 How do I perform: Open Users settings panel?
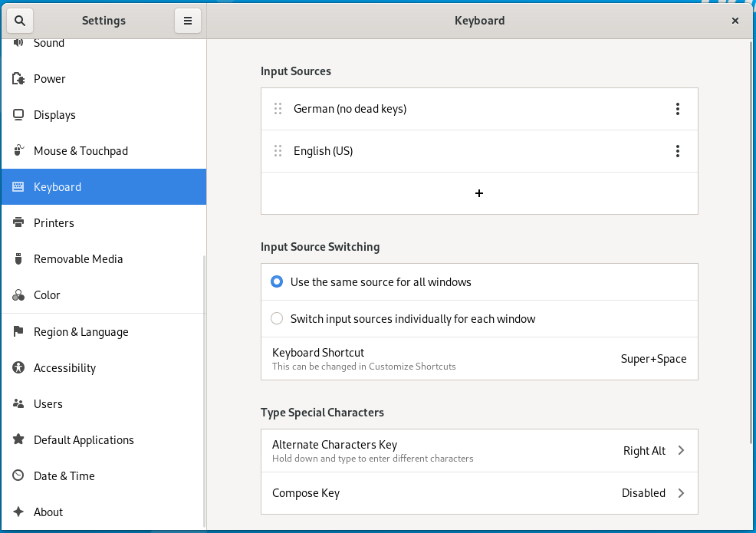tap(104, 403)
